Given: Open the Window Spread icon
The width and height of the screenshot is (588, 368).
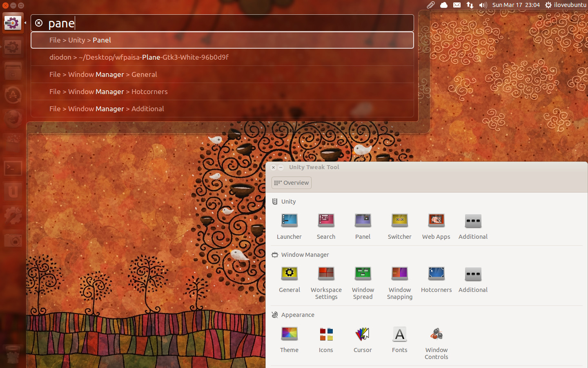Looking at the screenshot, I should pos(363,274).
